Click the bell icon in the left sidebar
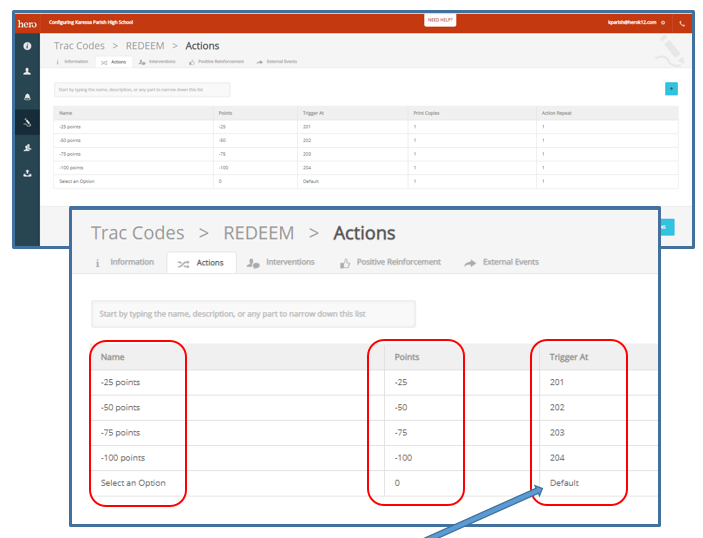 coord(27,97)
